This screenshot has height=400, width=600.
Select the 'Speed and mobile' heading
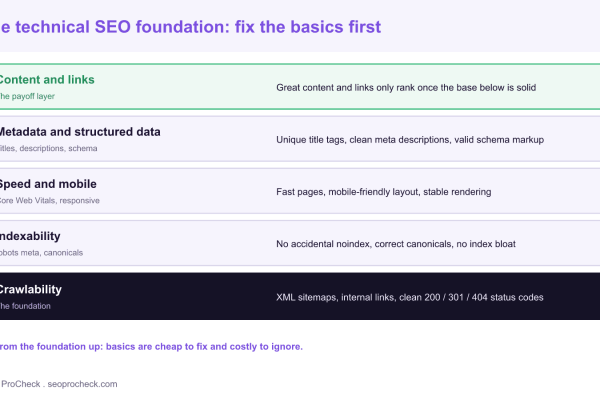coord(48,184)
